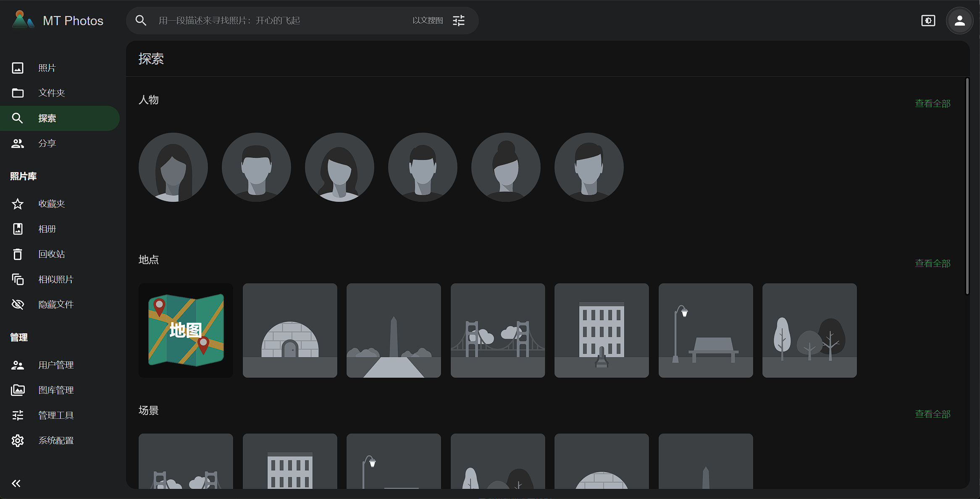Select 探索 in the sidebar
The height and width of the screenshot is (499, 980).
pos(60,118)
